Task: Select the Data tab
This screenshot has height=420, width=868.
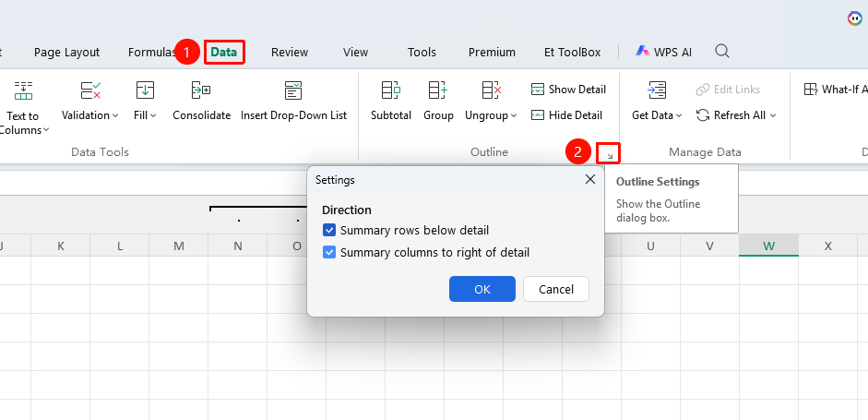Action: pos(224,52)
